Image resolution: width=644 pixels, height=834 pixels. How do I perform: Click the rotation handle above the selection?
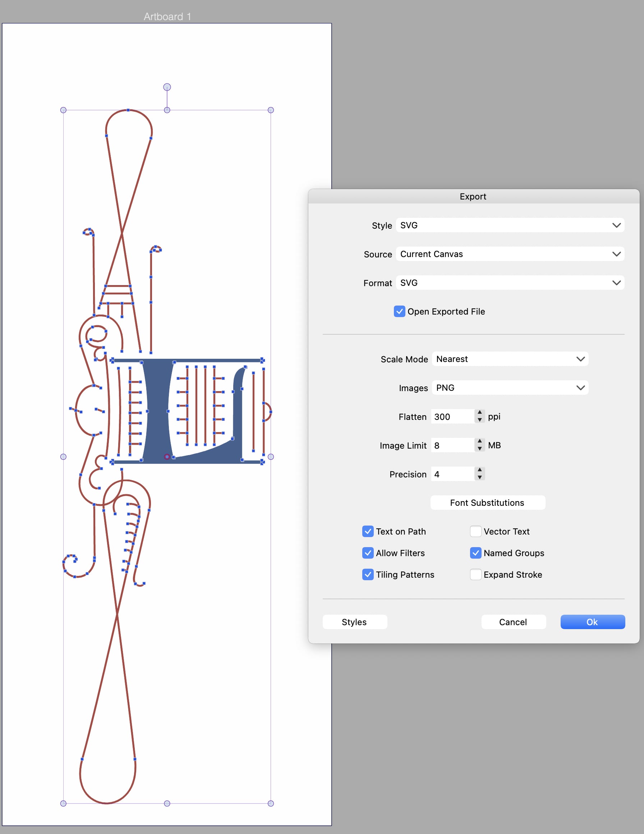(167, 87)
